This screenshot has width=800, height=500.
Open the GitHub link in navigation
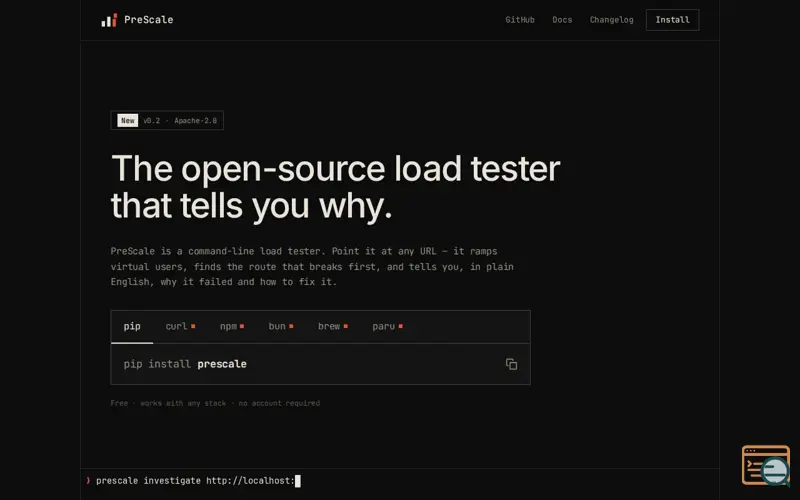point(520,20)
